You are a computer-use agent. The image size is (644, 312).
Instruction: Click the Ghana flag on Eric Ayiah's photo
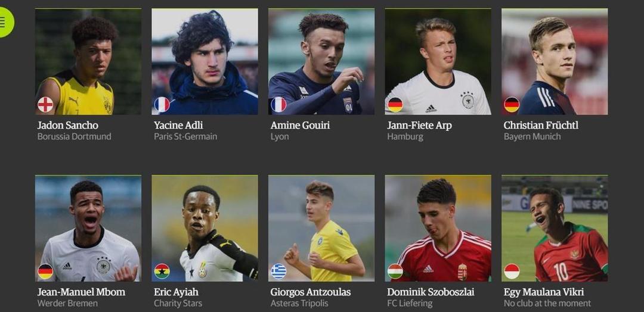tap(162, 272)
